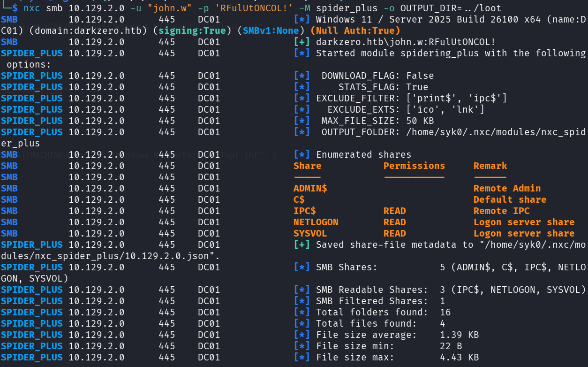Select the "IPC$" share name in the table
This screenshot has width=588, height=367.
(x=305, y=211)
